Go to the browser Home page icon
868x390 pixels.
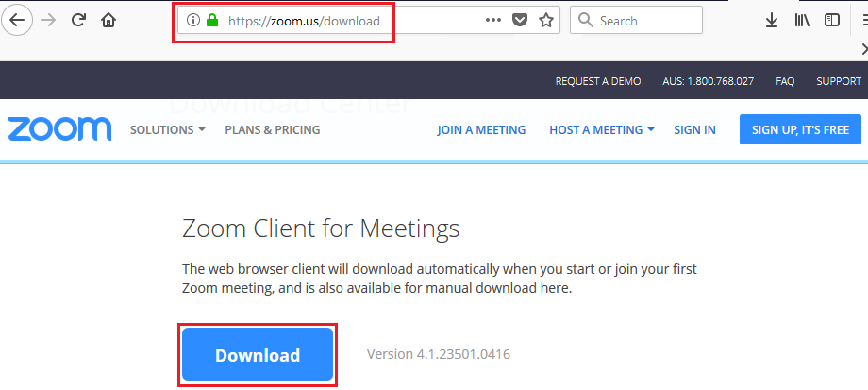point(109,20)
